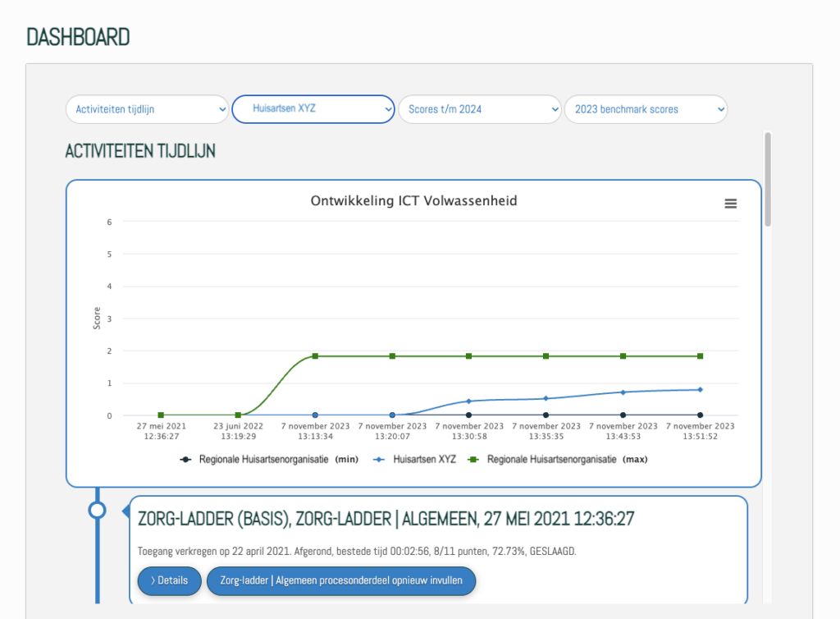
Task: Click blue Huisartsen XYZ point at 13:51:52
Action: tap(700, 389)
